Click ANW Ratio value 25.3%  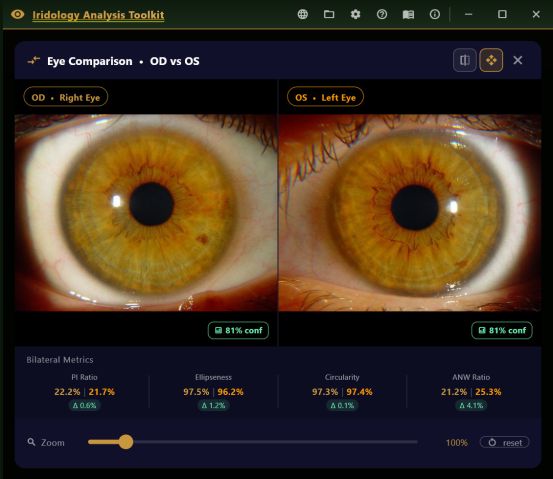point(488,392)
